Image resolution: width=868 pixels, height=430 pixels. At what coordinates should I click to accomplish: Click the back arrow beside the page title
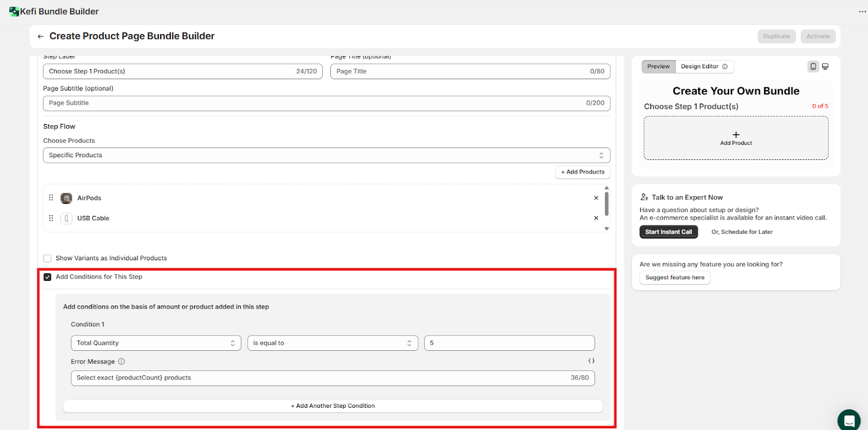[x=41, y=36]
